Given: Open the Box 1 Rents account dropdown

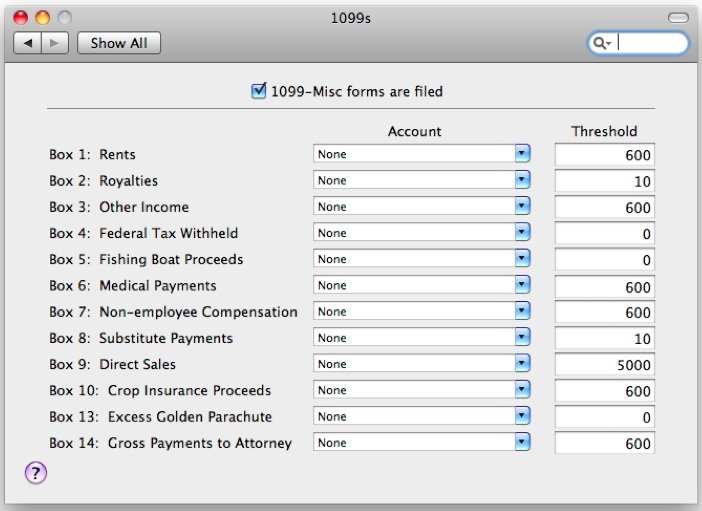Looking at the screenshot, I should [x=422, y=154].
